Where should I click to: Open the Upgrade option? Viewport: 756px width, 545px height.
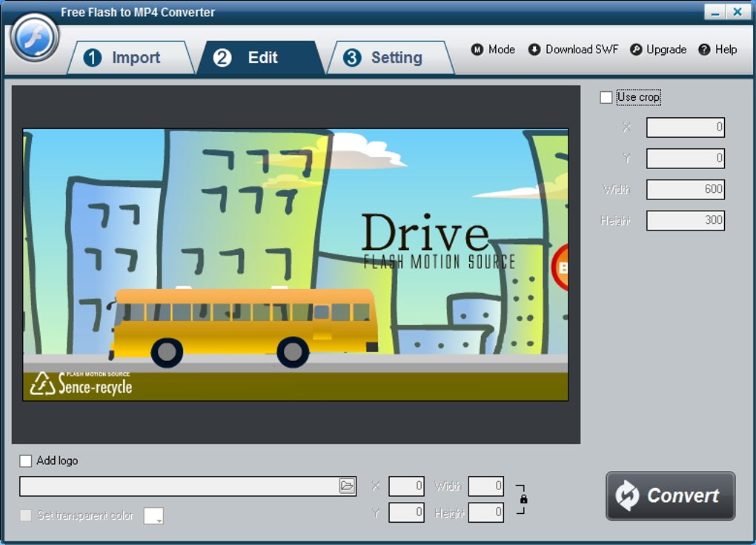(658, 50)
